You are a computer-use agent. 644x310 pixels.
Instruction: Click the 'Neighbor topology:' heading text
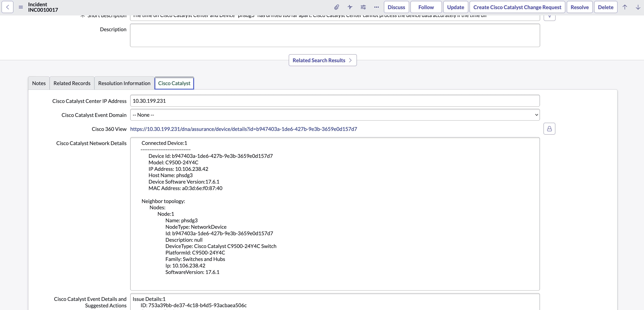point(163,201)
